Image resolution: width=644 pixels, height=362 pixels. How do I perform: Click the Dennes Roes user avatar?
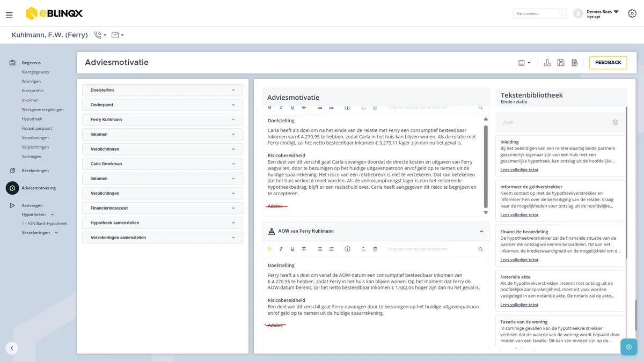pos(578,13)
